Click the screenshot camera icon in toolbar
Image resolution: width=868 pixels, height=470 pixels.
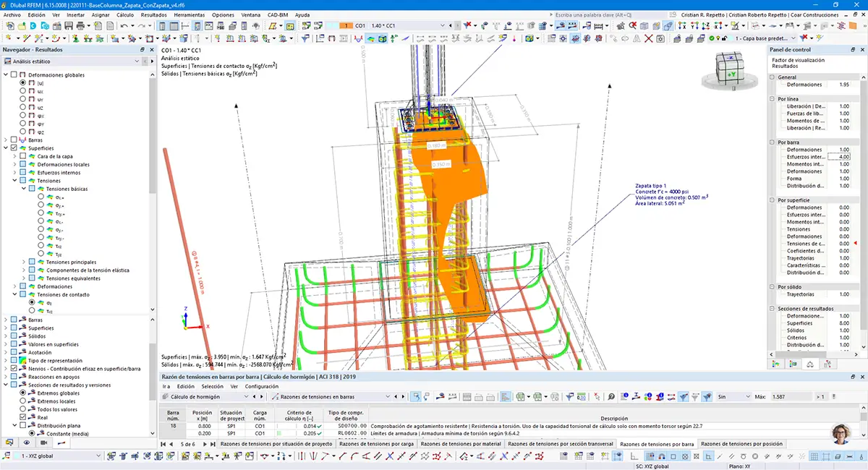660,38
